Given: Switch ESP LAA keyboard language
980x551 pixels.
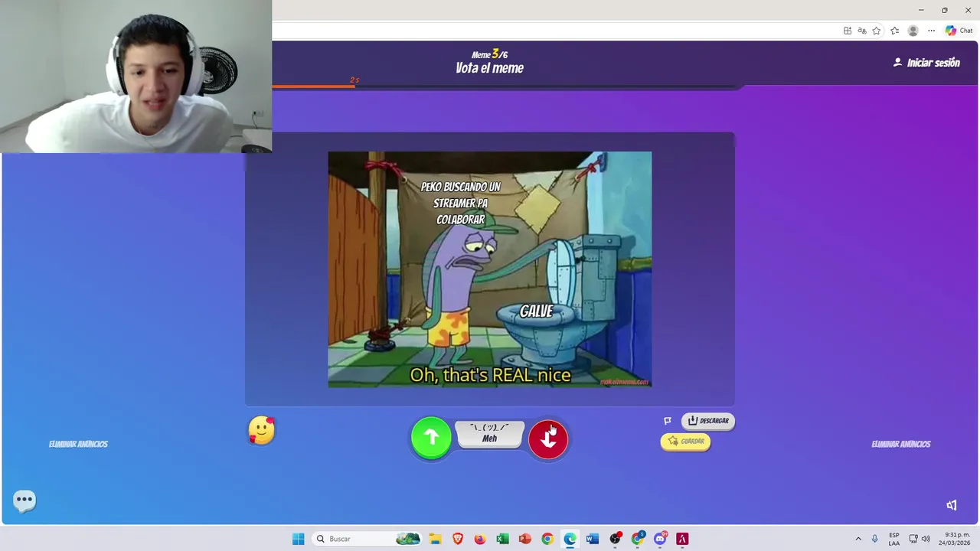Looking at the screenshot, I should [894, 539].
